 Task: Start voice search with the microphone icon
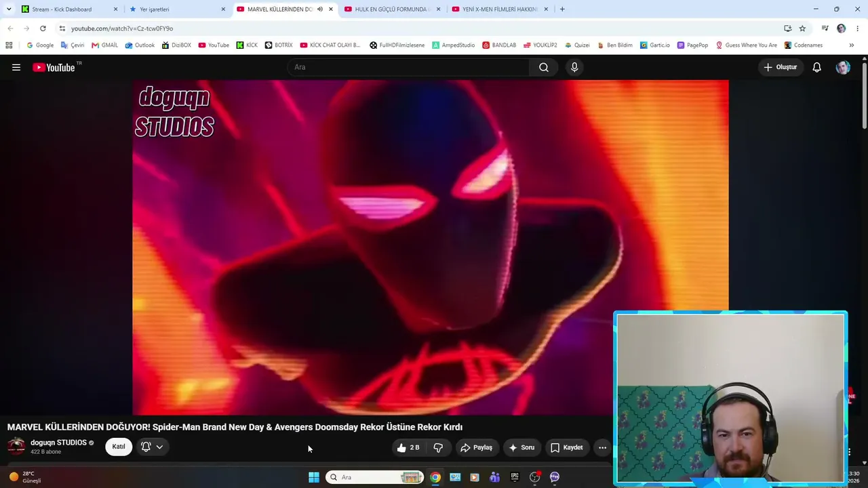(574, 67)
